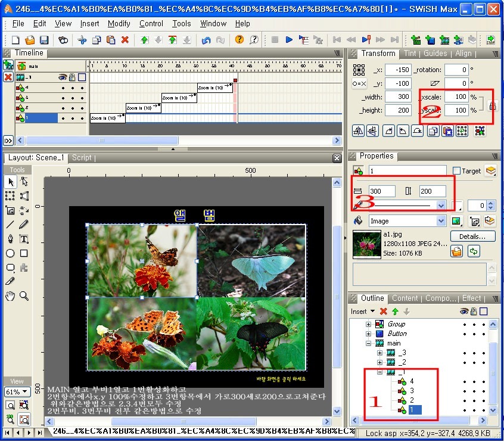The width and height of the screenshot is (504, 442).
Task: Open the Image fill type dropdown
Action: (x=441, y=221)
